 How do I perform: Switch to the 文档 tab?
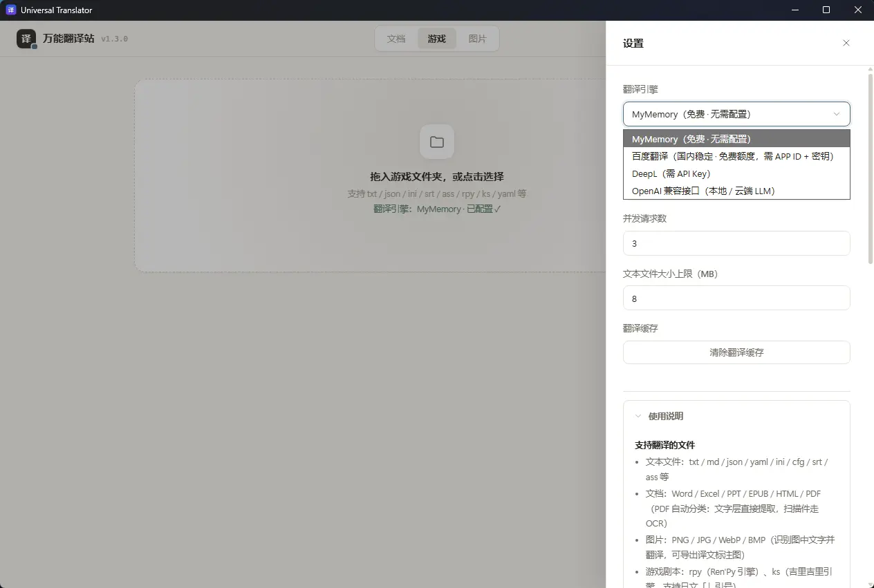[x=396, y=39]
